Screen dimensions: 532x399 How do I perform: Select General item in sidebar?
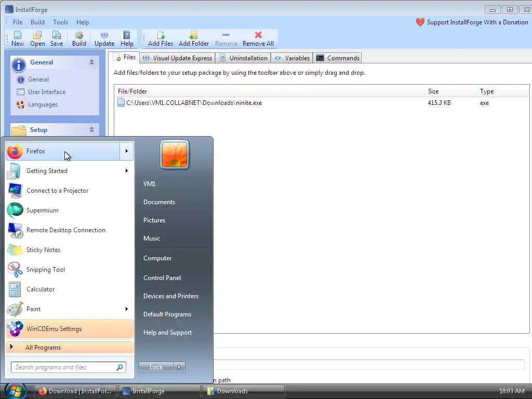point(38,79)
